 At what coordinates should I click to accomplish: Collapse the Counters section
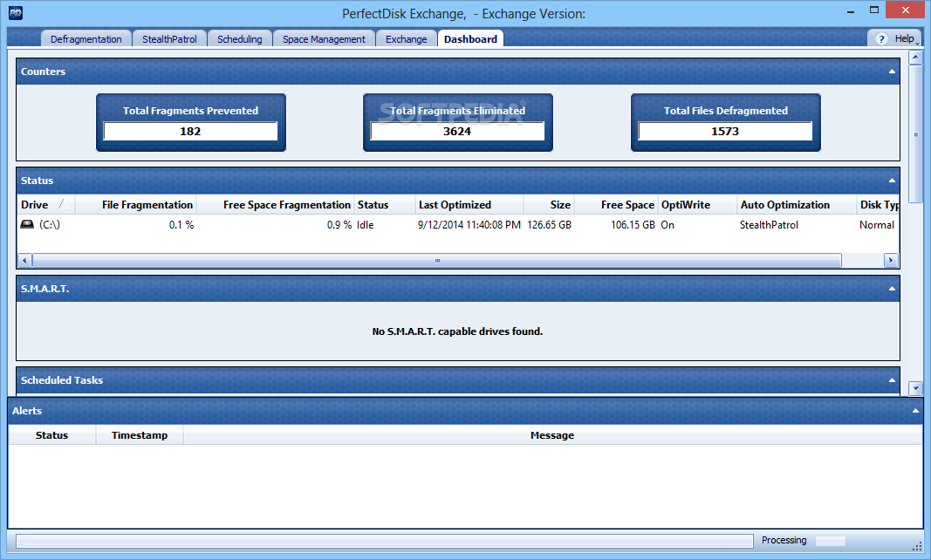pos(891,72)
